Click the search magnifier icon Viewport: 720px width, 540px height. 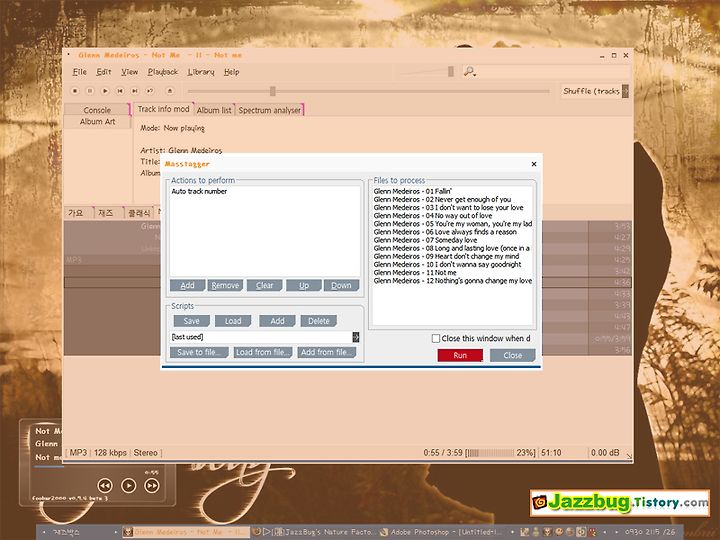(469, 72)
